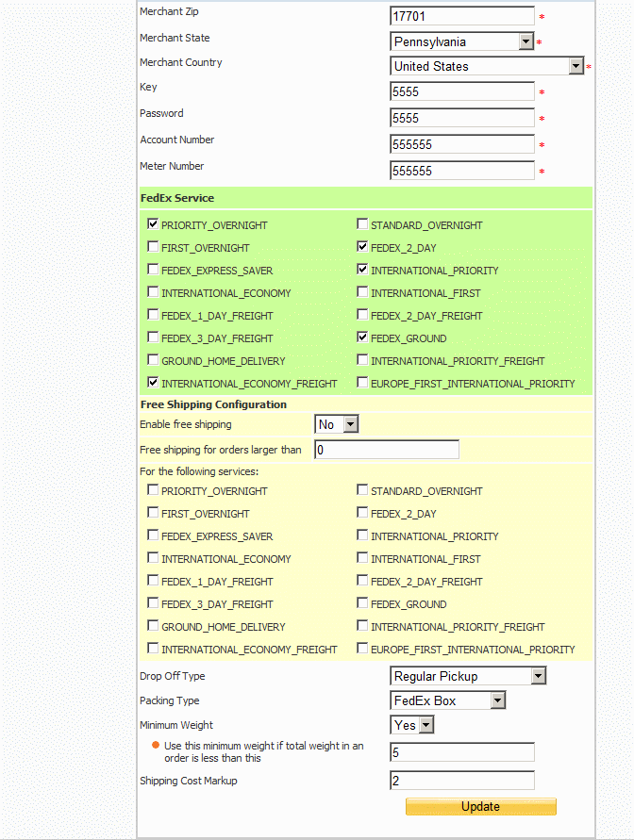Click the free shipping order threshold field
Screen dimensions: 634x840
click(387, 450)
